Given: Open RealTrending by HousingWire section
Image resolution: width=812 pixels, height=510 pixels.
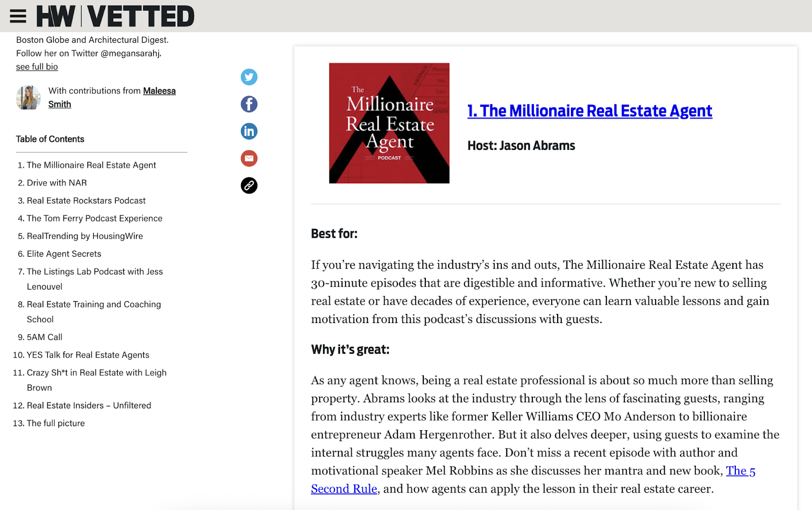Looking at the screenshot, I should [85, 236].
